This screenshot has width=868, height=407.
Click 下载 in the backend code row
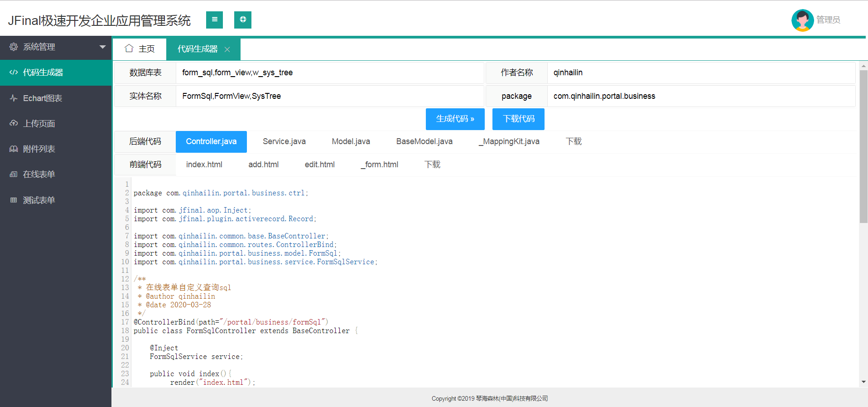click(x=574, y=141)
